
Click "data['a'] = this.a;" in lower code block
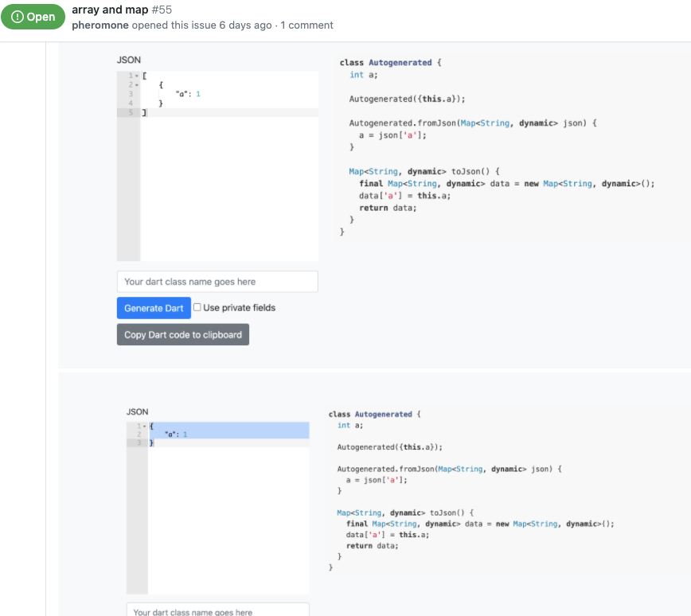tap(388, 535)
